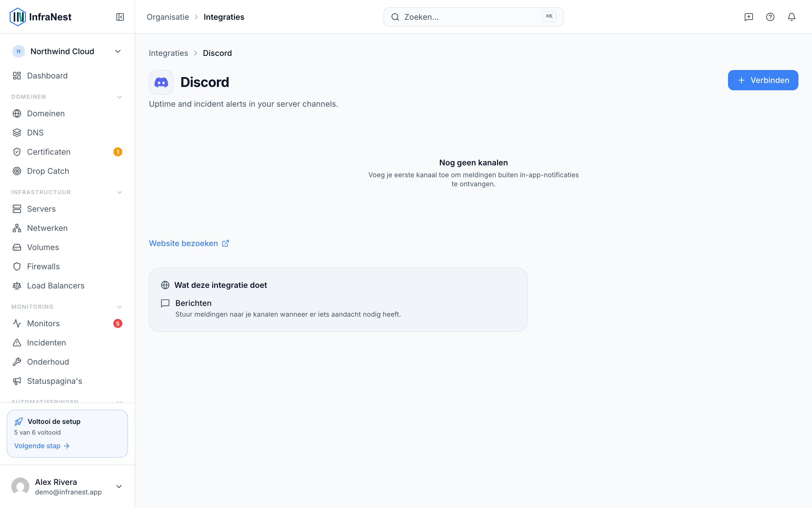Click the Firewalls shield icon
Viewport: 812px width, 508px height.
pyautogui.click(x=17, y=266)
